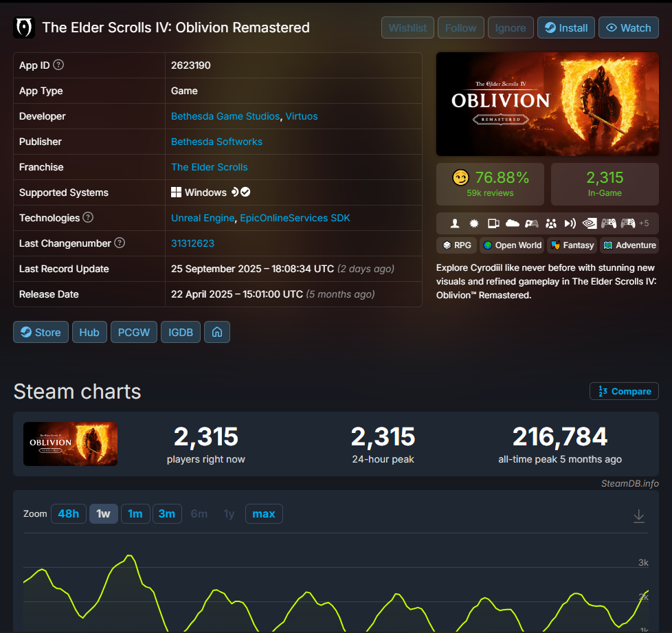Set chart zoom to 48h
Viewport: 672px width, 633px height.
click(69, 514)
